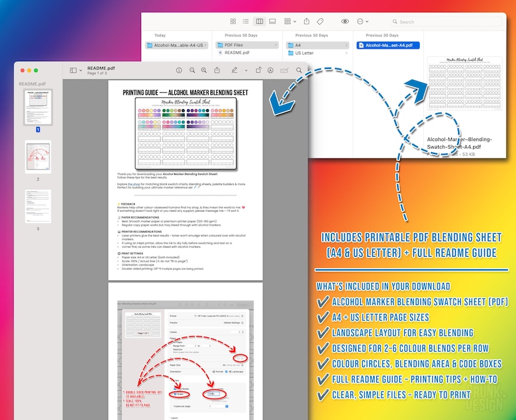Switch Finder to gallery view
This screenshot has height=420, width=516.
pyautogui.click(x=272, y=21)
